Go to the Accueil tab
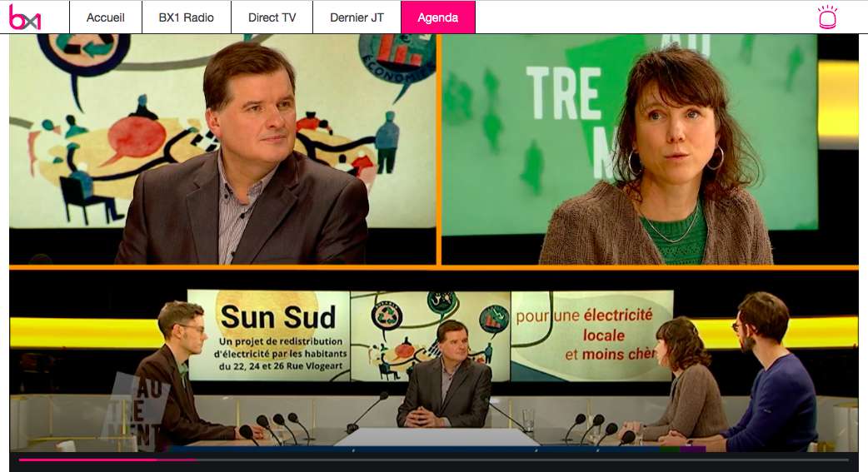The width and height of the screenshot is (868, 472). pos(105,17)
